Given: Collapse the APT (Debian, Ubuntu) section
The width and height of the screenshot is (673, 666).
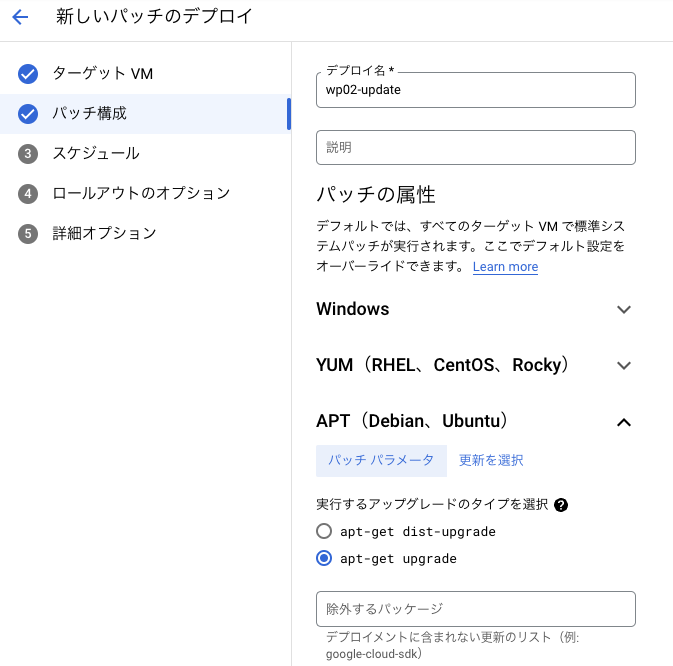Looking at the screenshot, I should (624, 422).
